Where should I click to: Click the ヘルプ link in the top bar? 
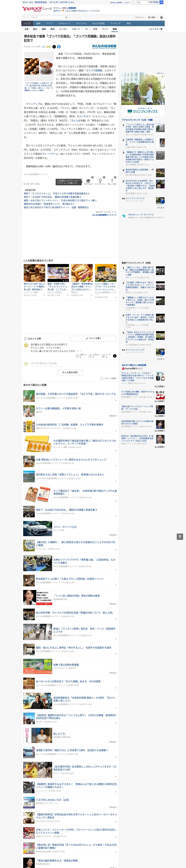coord(127,2)
